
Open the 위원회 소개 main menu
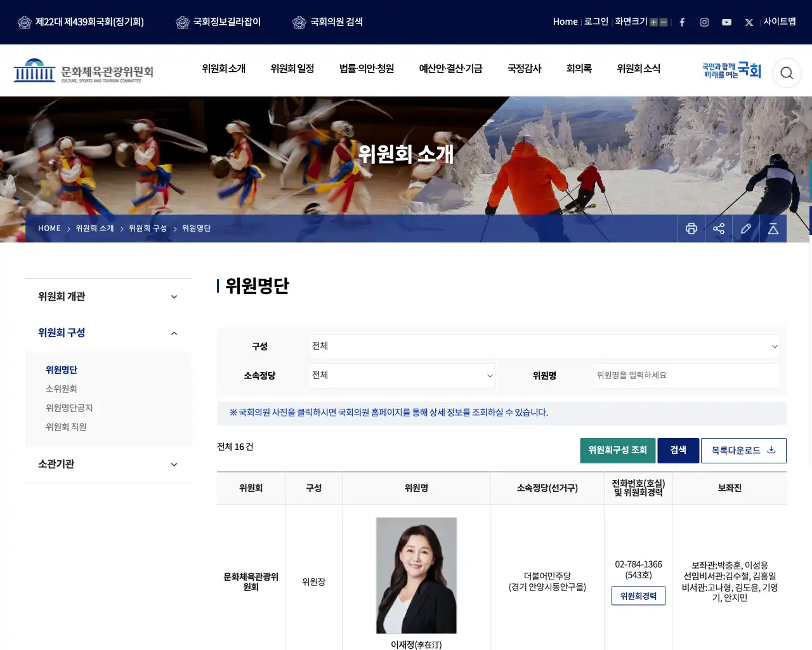[223, 69]
